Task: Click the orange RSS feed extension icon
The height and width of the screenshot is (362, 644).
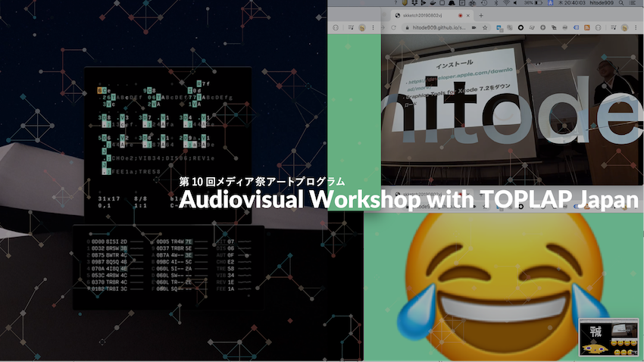Action: click(x=587, y=27)
